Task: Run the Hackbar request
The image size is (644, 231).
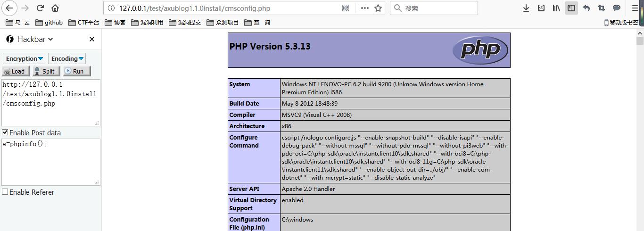Action: coord(77,71)
